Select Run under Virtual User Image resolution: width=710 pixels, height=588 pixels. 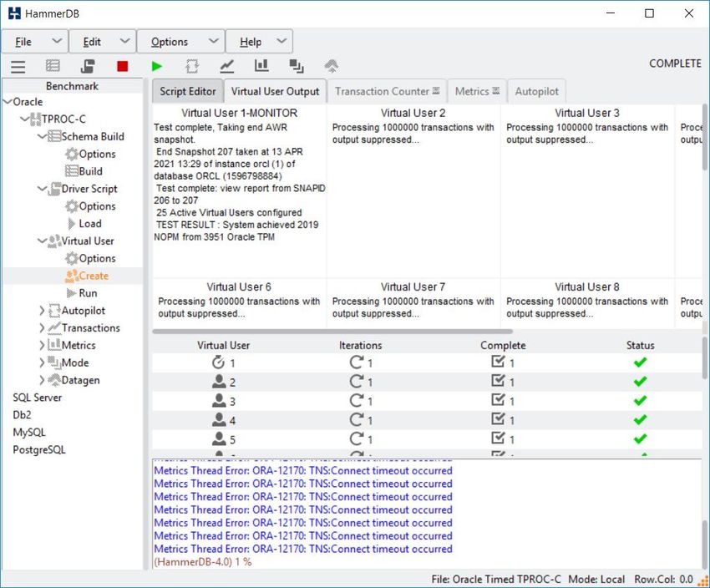tap(82, 293)
